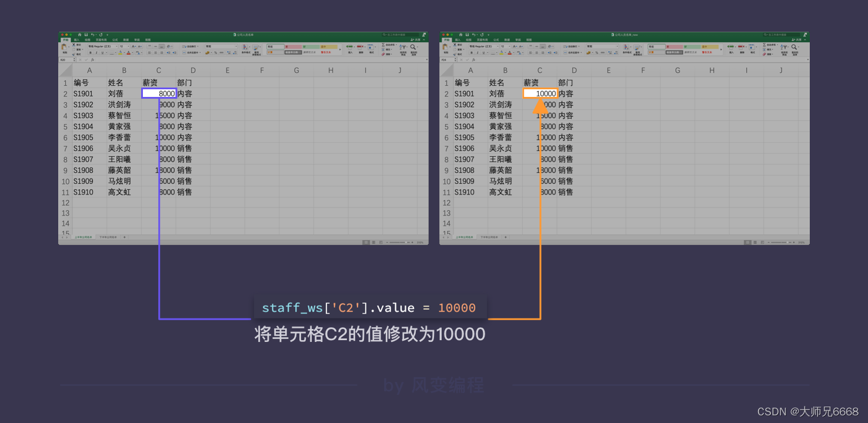Click the Paste icon in the right Excel window

pyautogui.click(x=445, y=46)
